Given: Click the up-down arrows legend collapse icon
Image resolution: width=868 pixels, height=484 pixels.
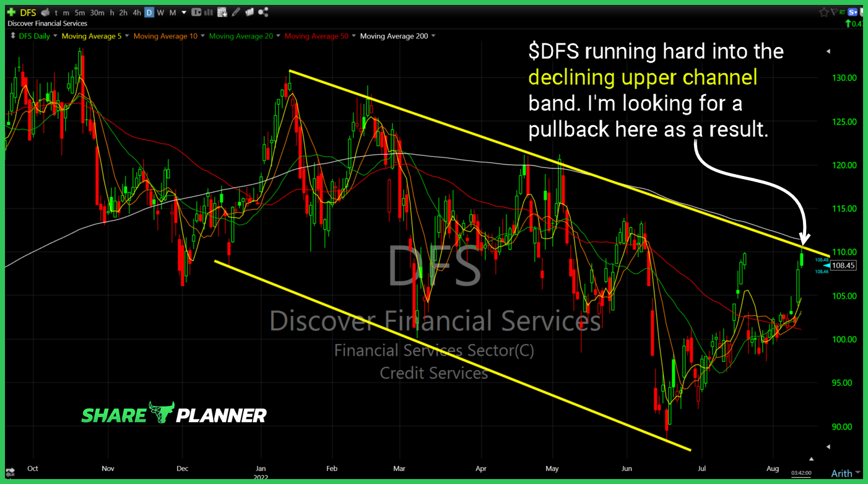Looking at the screenshot, I should pyautogui.click(x=13, y=35).
